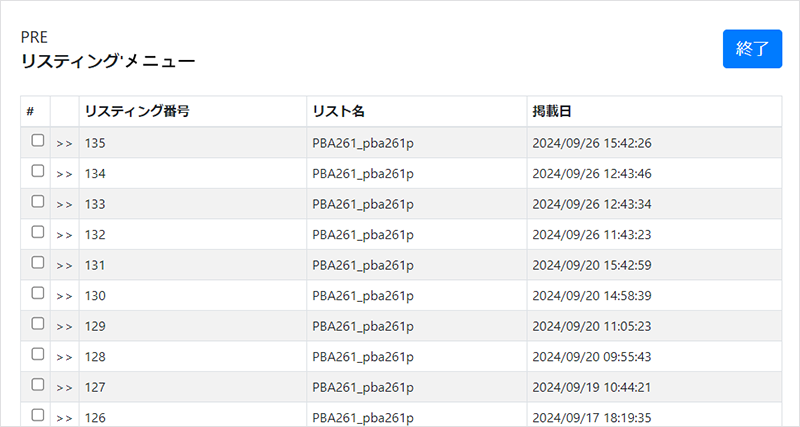
Task: Select the date 2024/09/20 14:58:39 cell
Action: 654,295
